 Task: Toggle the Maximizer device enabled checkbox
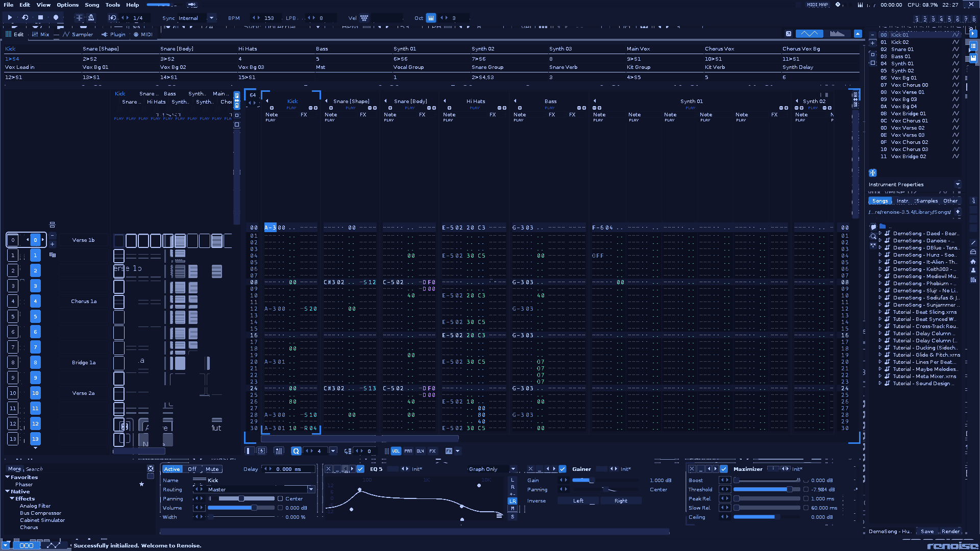[724, 469]
